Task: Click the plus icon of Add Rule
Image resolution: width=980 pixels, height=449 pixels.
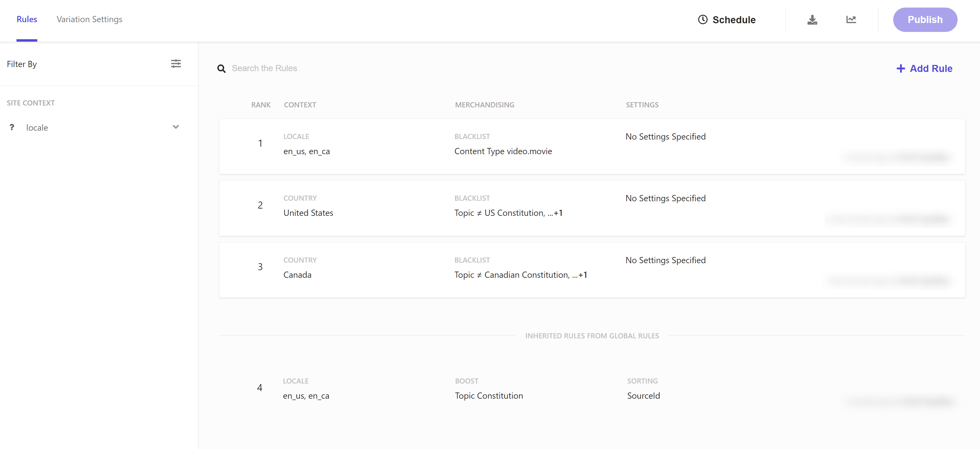Action: click(x=901, y=68)
